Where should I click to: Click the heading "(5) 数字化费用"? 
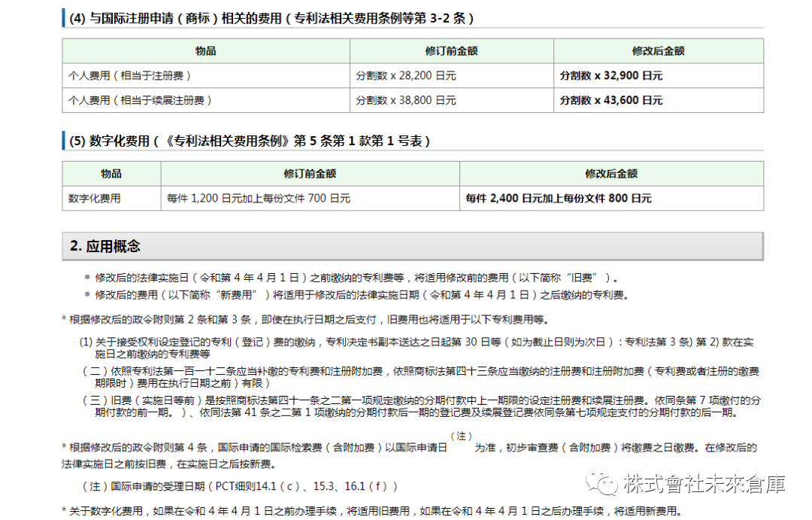click(x=250, y=141)
